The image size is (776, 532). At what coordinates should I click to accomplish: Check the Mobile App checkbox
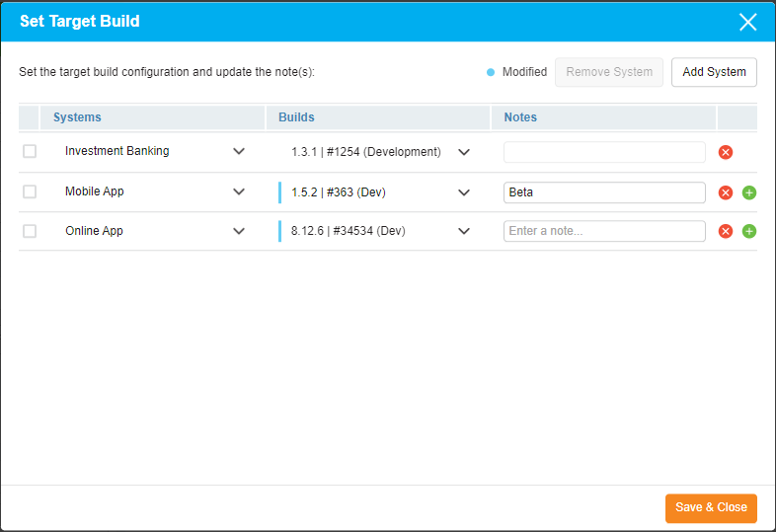[x=30, y=191]
